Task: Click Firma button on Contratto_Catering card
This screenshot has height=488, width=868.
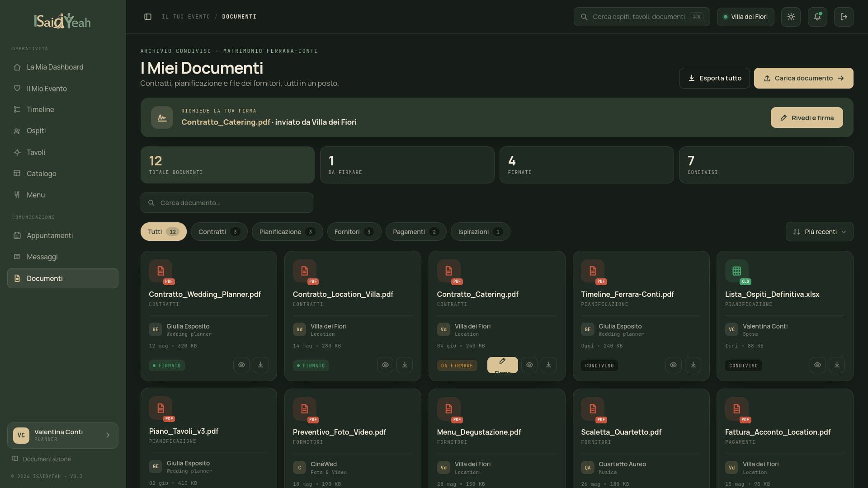Action: tap(503, 365)
